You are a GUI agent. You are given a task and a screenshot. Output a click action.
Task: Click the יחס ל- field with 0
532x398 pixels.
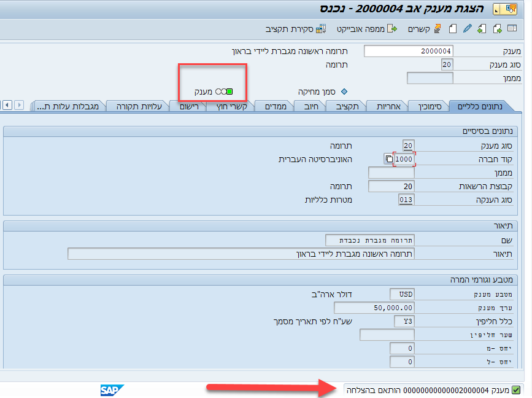coord(402,362)
